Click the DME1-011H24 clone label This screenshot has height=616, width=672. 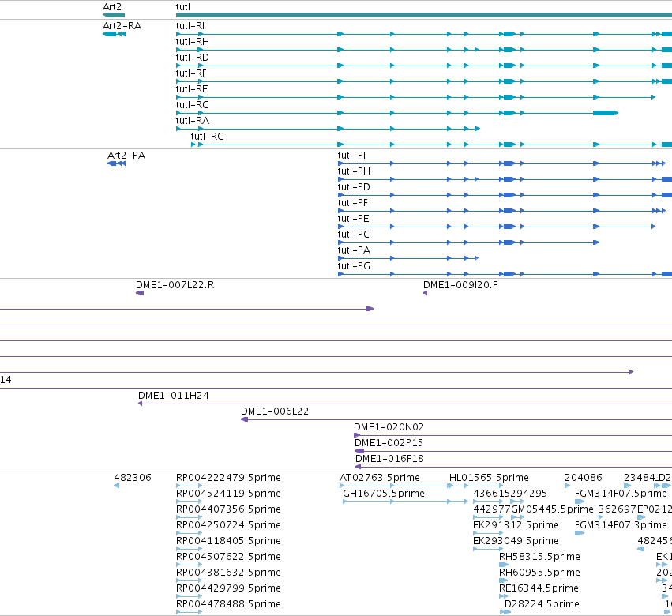pyautogui.click(x=174, y=395)
